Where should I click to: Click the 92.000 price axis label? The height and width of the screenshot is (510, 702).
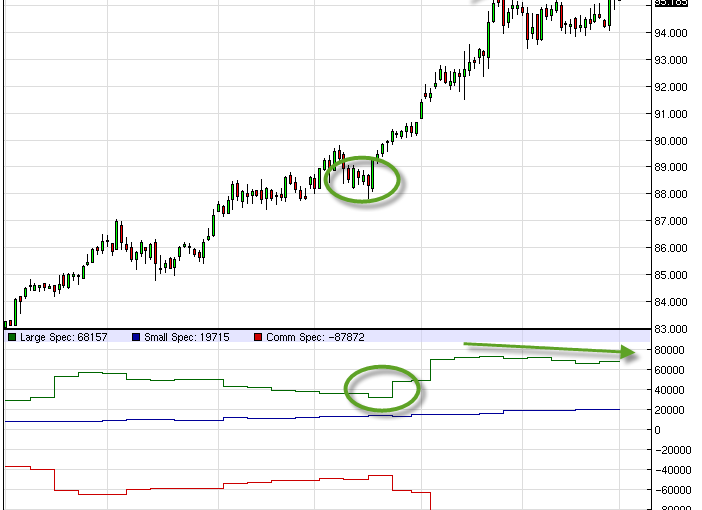point(671,87)
